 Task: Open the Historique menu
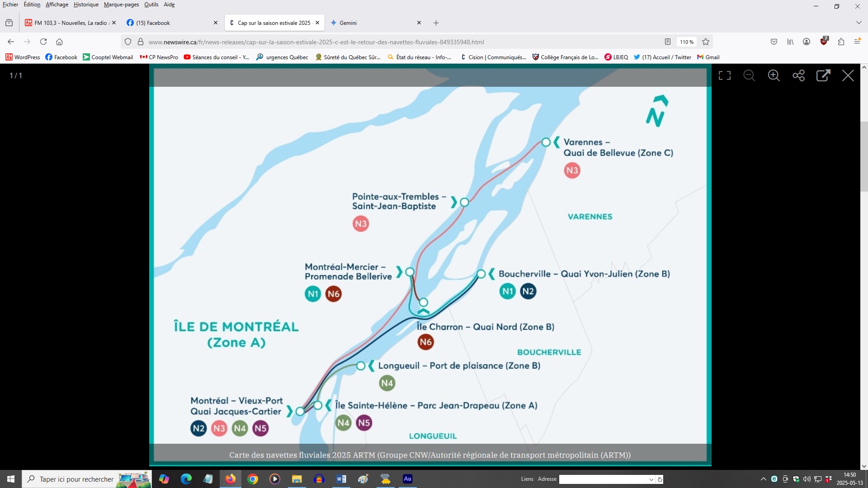(x=86, y=5)
